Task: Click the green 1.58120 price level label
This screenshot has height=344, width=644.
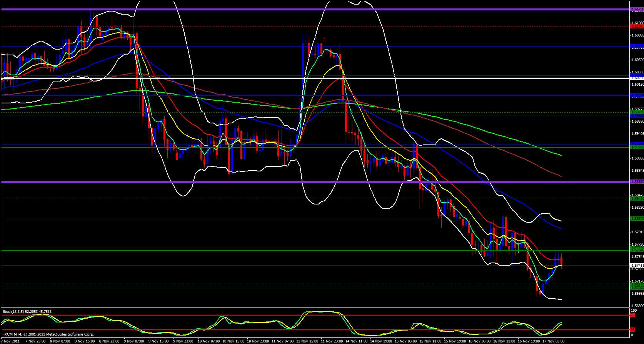Action: (x=637, y=219)
